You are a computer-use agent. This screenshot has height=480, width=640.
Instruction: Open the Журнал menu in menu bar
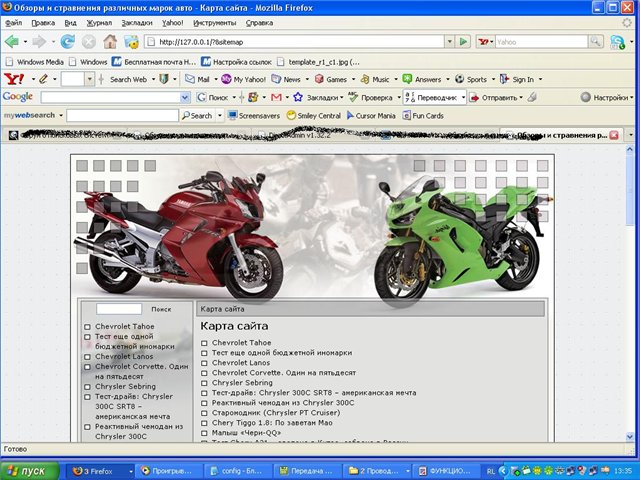99,22
